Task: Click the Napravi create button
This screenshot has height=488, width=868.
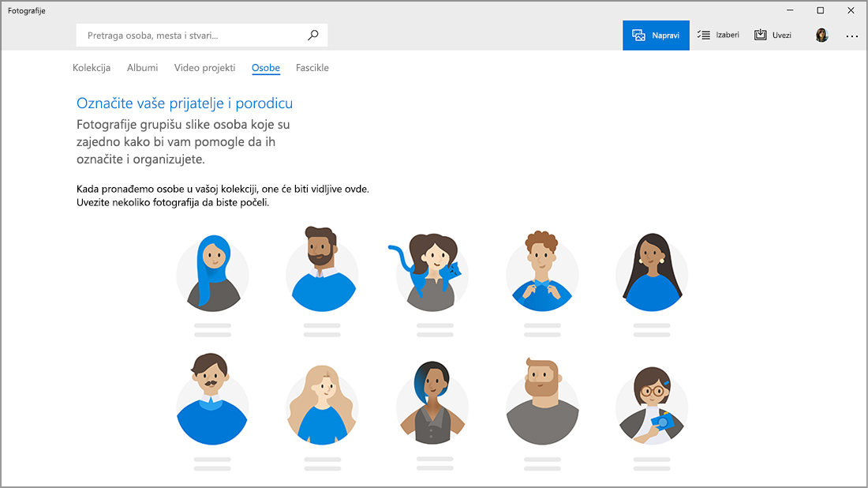Action: [x=656, y=35]
